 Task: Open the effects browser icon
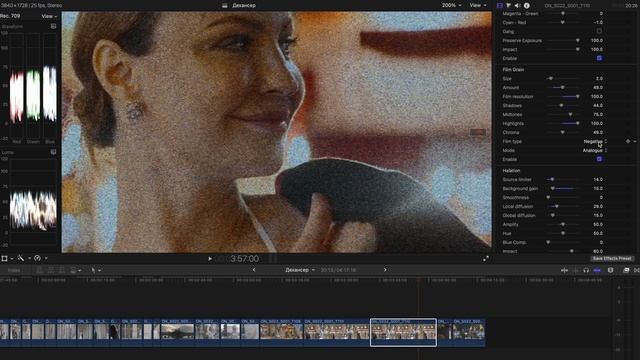click(626, 270)
